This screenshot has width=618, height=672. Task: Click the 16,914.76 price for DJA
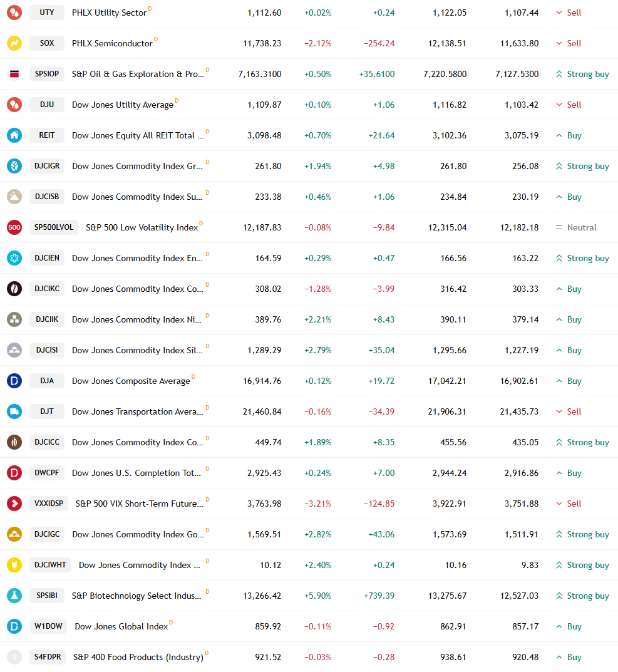click(262, 381)
